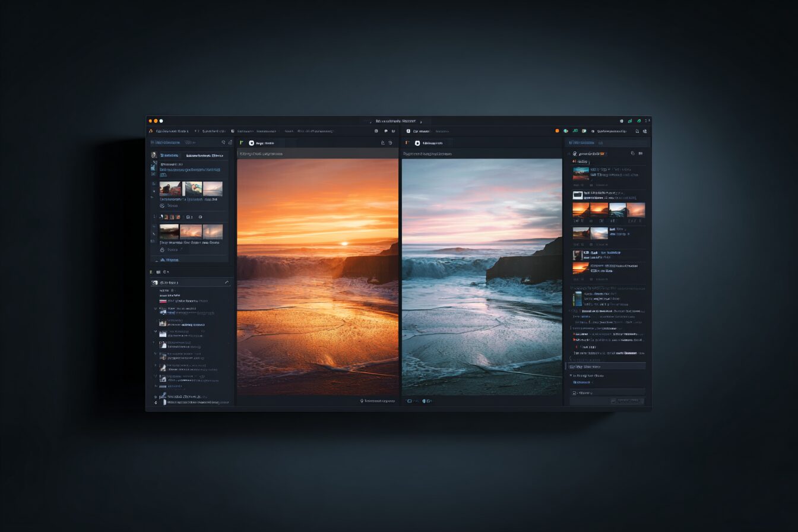Click the clock icon under the first thumbnail row
Viewport: 798px width, 532px height.
(x=162, y=205)
